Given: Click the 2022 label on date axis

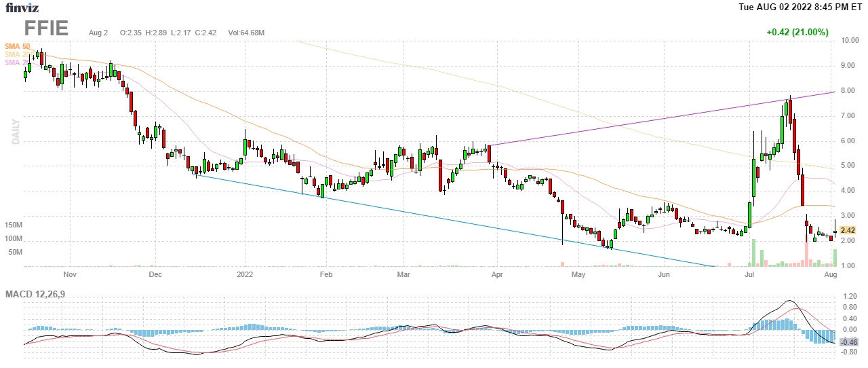Looking at the screenshot, I should tap(245, 275).
